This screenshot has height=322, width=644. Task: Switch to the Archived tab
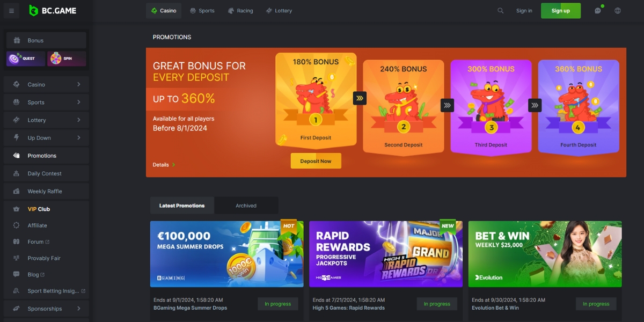tap(246, 206)
